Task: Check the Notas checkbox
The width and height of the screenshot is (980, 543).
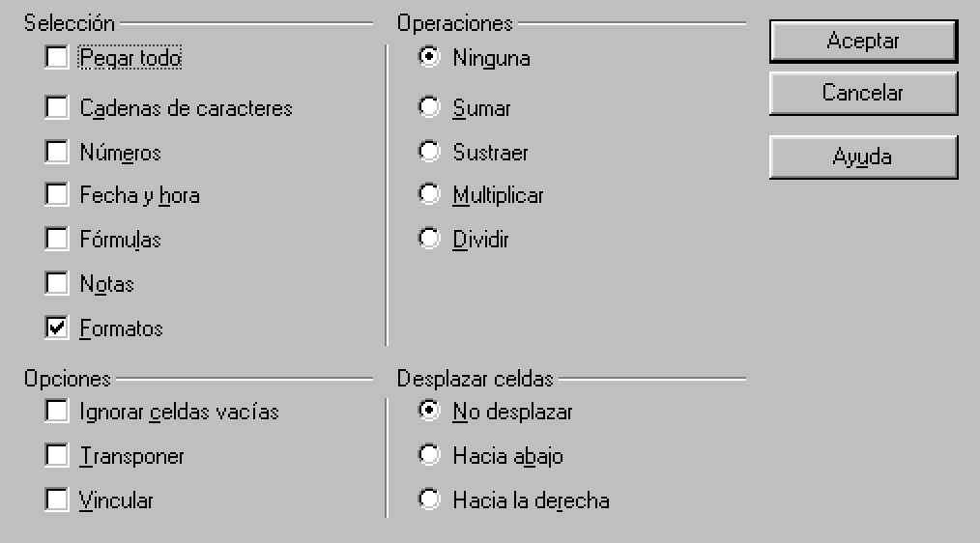Action: [57, 284]
